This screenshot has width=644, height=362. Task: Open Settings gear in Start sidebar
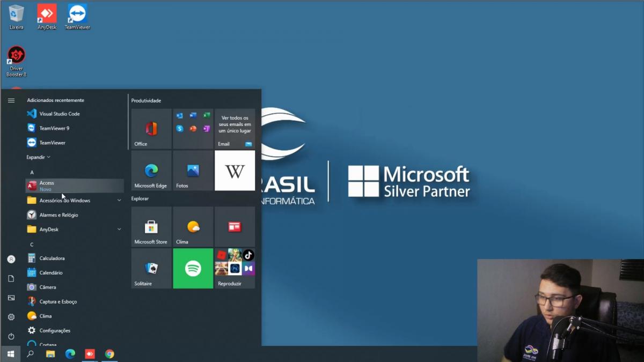pos(11,317)
